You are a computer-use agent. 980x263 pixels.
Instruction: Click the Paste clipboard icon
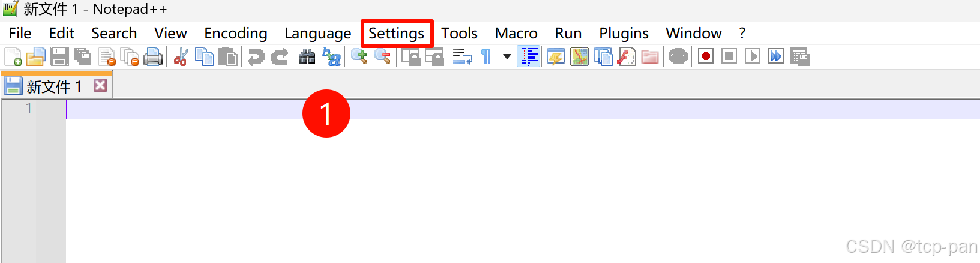(x=228, y=57)
